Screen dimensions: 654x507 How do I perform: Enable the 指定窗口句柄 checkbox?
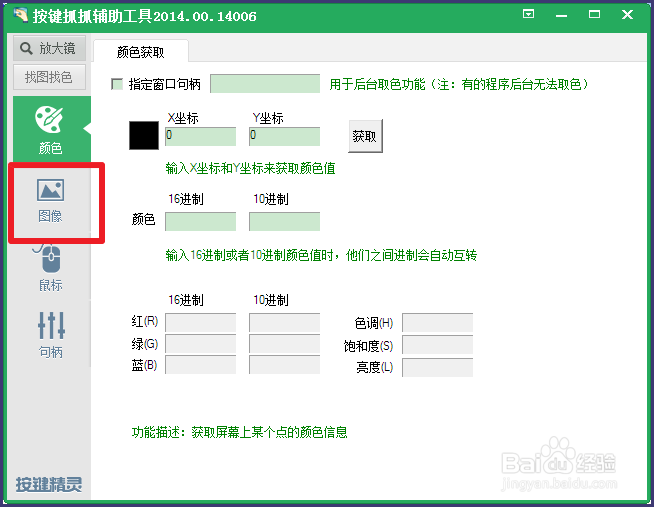click(x=117, y=84)
